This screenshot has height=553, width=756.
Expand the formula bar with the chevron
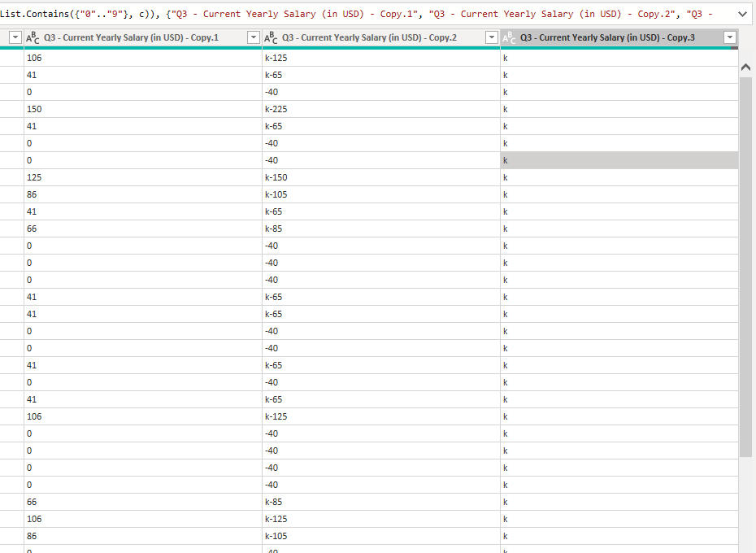[742, 14]
